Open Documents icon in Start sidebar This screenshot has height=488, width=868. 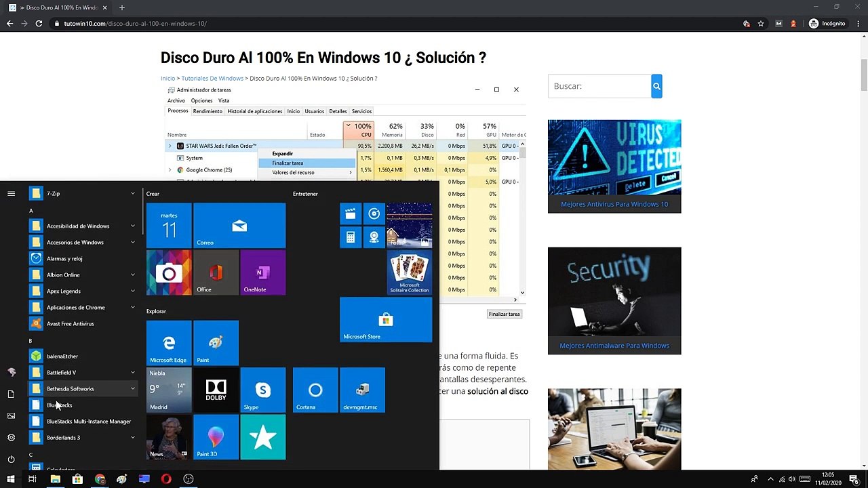pyautogui.click(x=11, y=394)
